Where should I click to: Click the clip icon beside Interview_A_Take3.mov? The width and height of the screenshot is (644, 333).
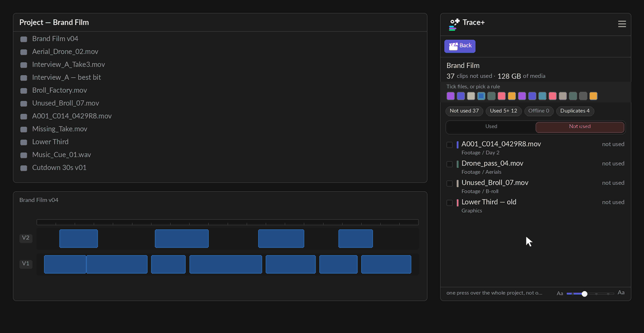click(24, 65)
